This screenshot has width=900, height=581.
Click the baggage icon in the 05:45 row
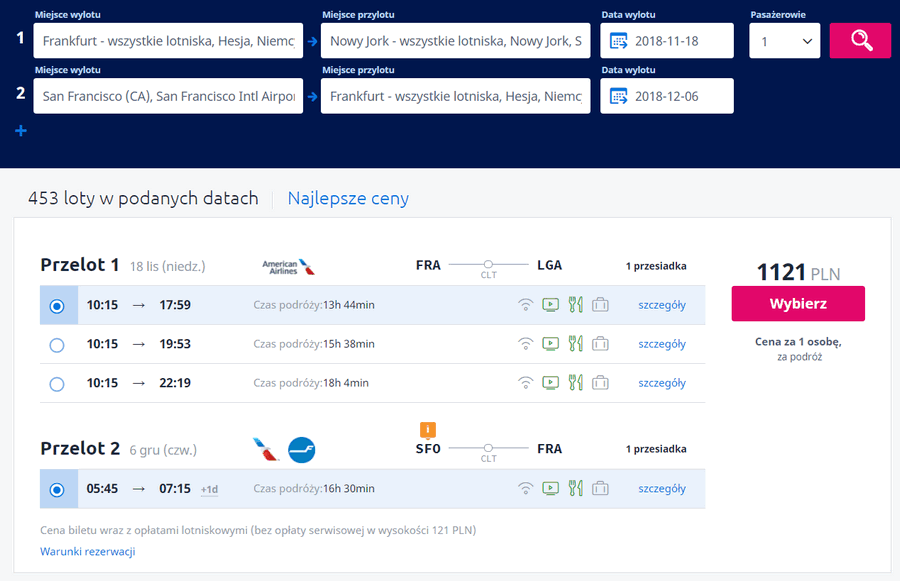pyautogui.click(x=600, y=489)
